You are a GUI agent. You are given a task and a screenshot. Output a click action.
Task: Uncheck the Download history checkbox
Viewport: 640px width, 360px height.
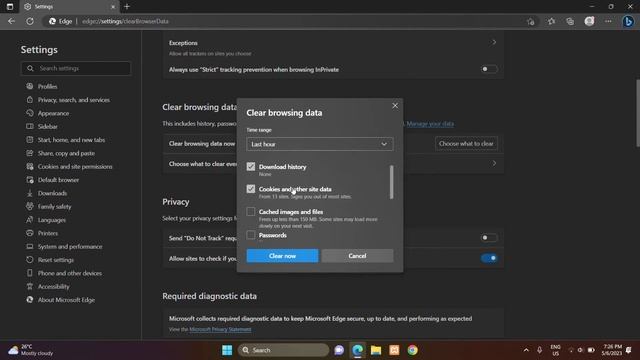click(251, 167)
